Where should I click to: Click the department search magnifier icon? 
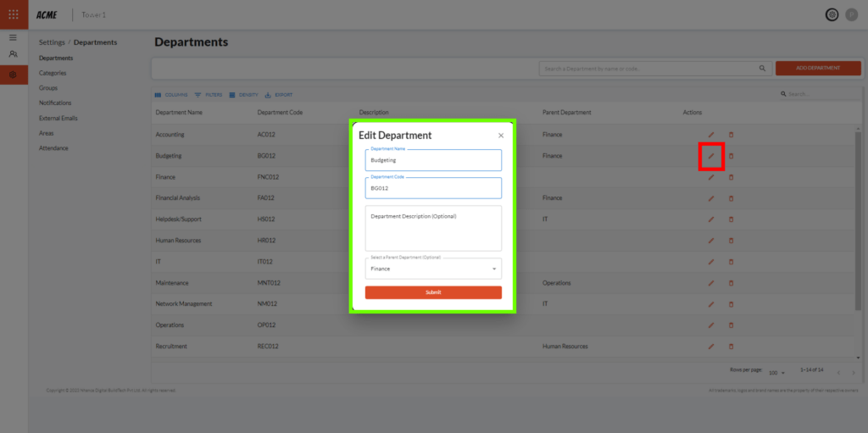click(x=760, y=69)
